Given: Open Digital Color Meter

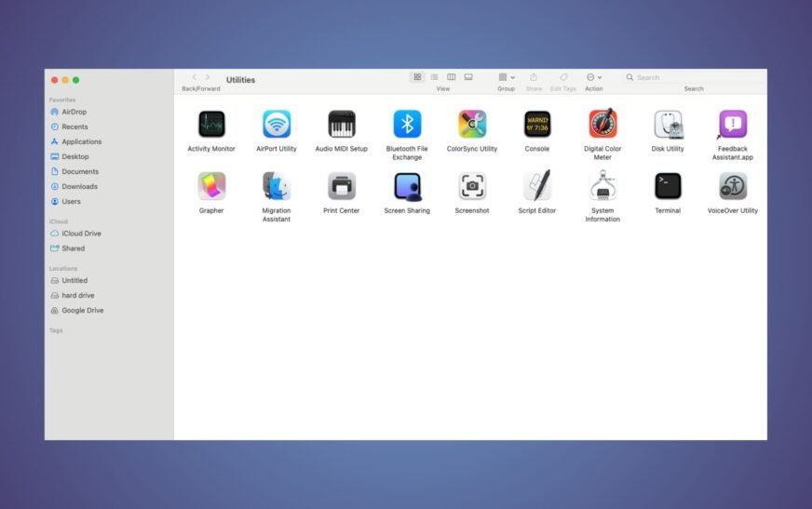Looking at the screenshot, I should click(602, 124).
